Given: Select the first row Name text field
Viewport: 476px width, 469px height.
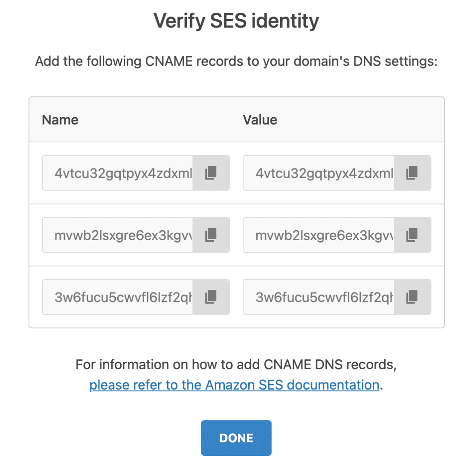Looking at the screenshot, I should tap(117, 173).
